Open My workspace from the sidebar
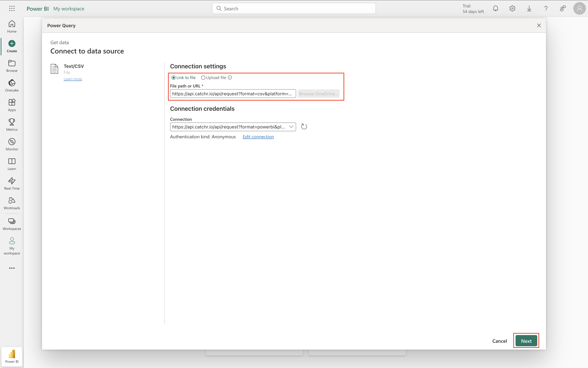Image resolution: width=588 pixels, height=368 pixels. click(12, 246)
